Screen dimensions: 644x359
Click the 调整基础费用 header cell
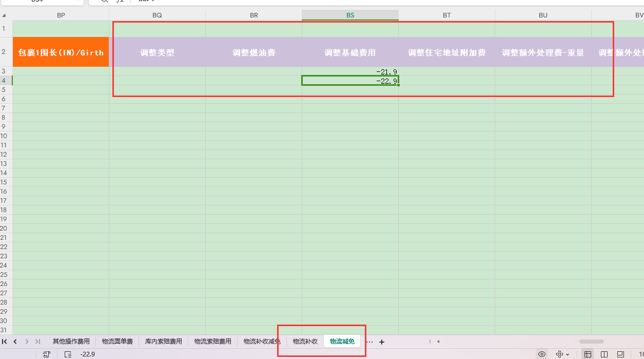[x=350, y=52]
